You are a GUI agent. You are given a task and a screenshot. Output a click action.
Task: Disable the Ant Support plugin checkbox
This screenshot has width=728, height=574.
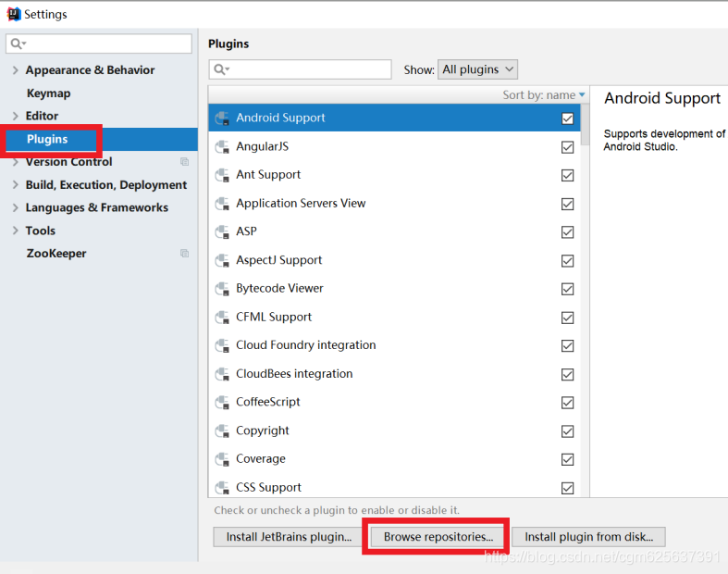(x=567, y=175)
